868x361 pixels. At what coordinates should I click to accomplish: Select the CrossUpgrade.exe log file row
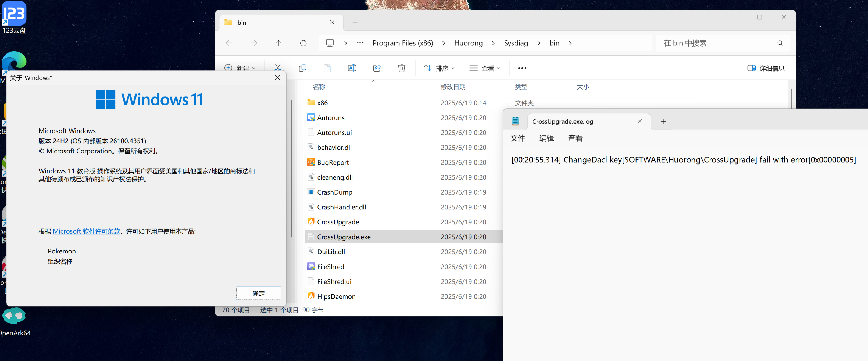coord(404,237)
